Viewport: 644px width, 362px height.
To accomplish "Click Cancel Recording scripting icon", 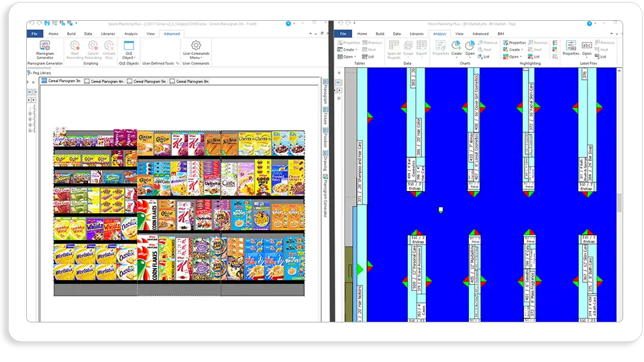I will click(93, 50).
